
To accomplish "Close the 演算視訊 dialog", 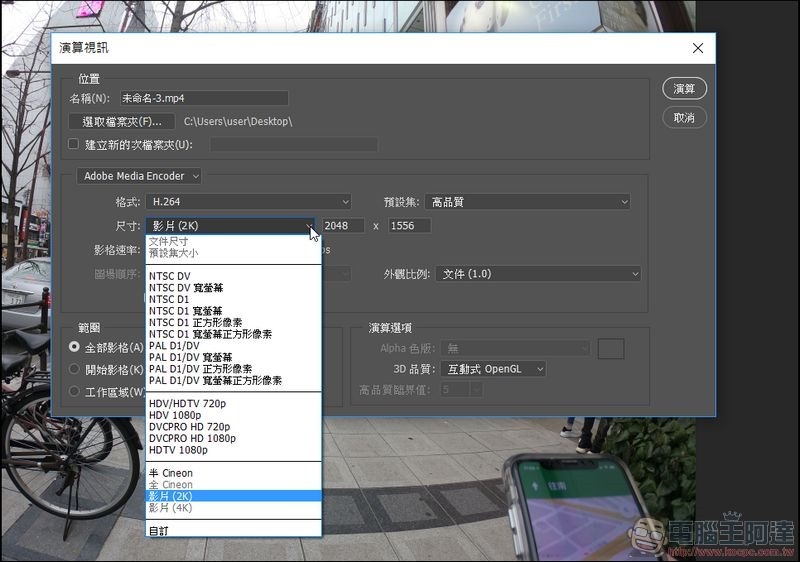I will tap(697, 48).
